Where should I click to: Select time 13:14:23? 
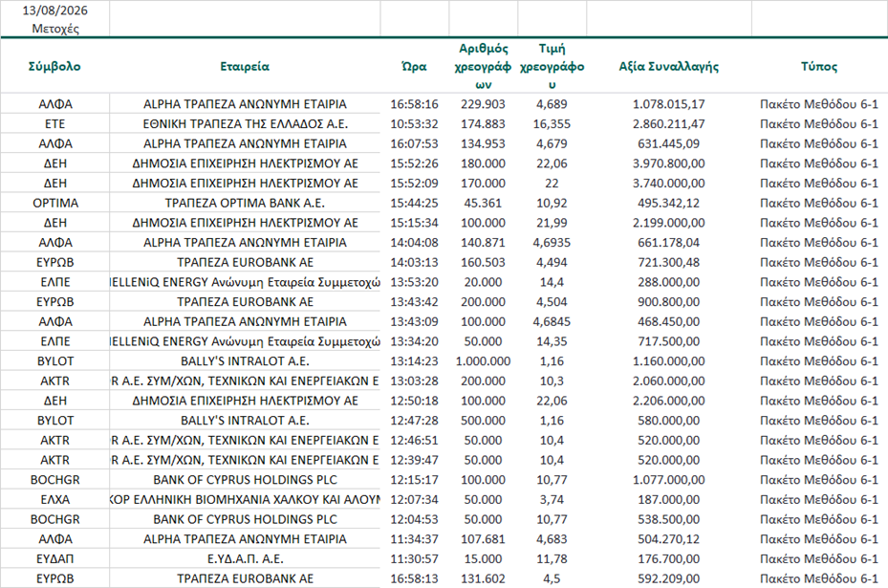click(415, 361)
